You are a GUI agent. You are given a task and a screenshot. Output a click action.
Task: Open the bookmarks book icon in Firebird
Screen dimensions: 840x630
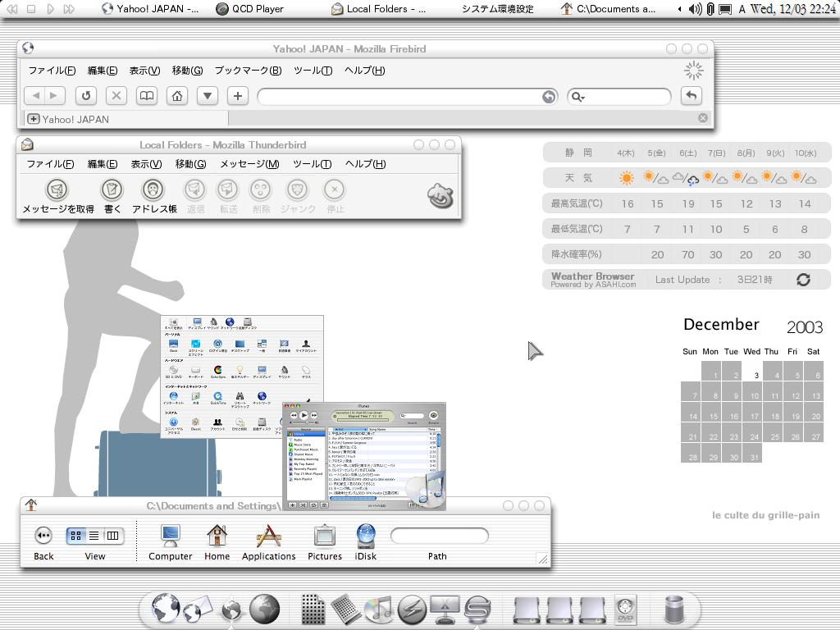tap(147, 96)
